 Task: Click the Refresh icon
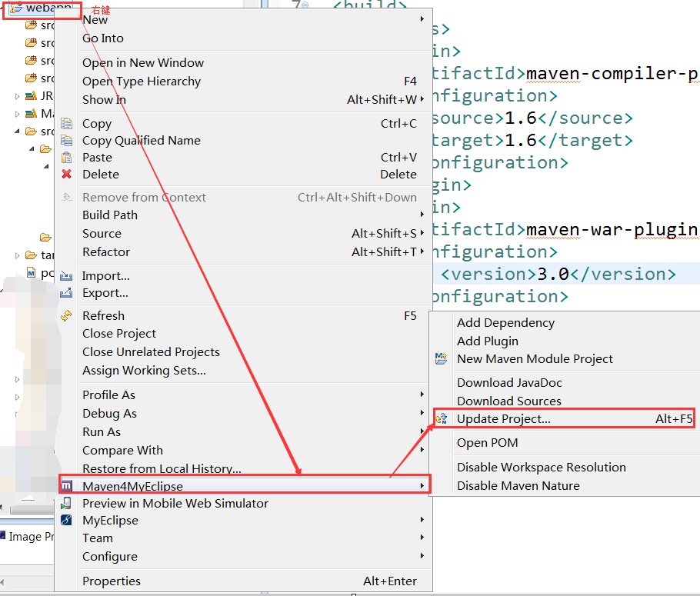click(x=67, y=316)
